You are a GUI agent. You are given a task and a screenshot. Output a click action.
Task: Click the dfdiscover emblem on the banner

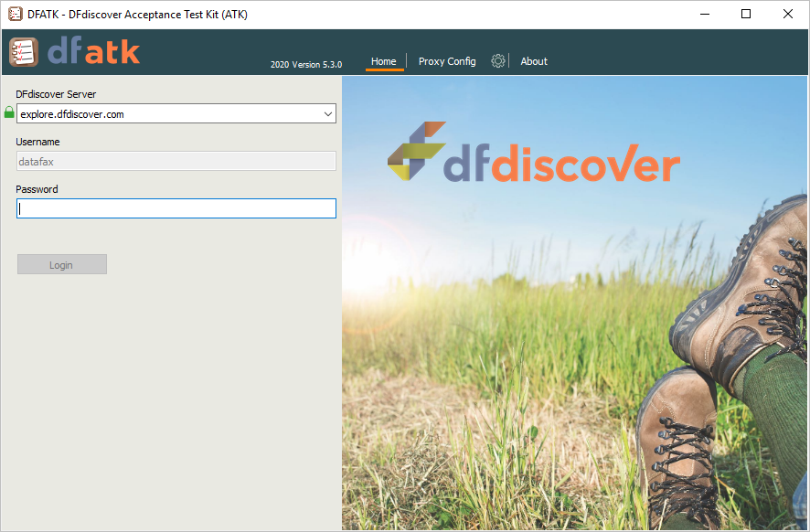tap(416, 151)
